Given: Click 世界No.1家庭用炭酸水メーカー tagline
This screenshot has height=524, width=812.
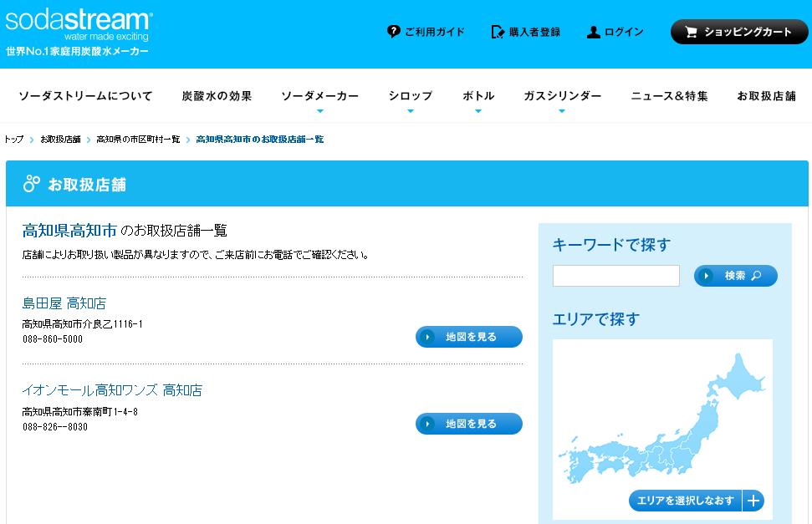Looking at the screenshot, I should [x=77, y=51].
